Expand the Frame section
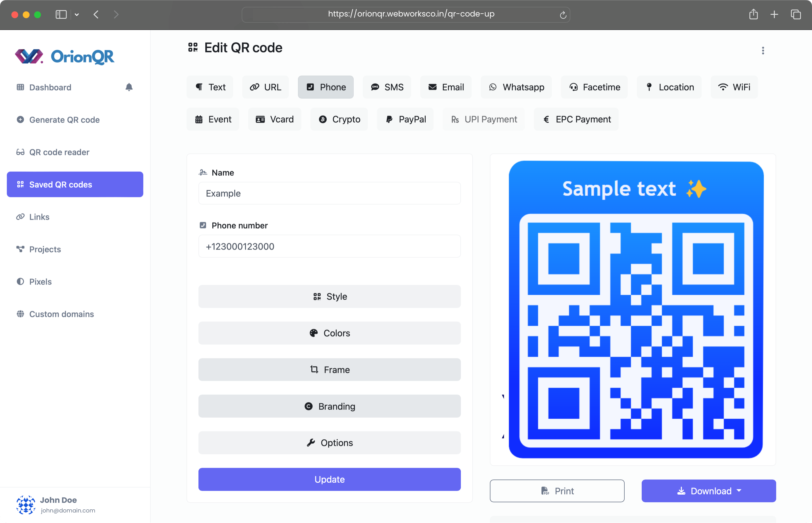The width and height of the screenshot is (812, 523). [x=330, y=370]
